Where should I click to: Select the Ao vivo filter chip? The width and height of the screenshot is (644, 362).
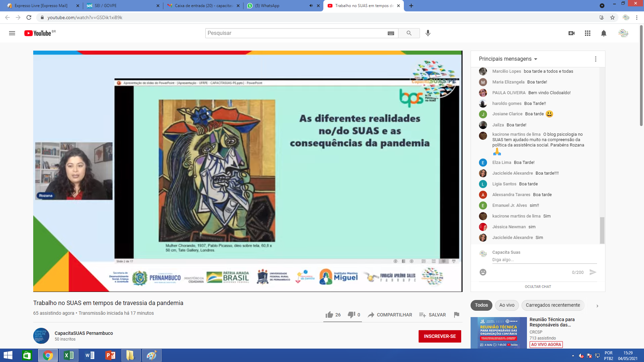[507, 305]
